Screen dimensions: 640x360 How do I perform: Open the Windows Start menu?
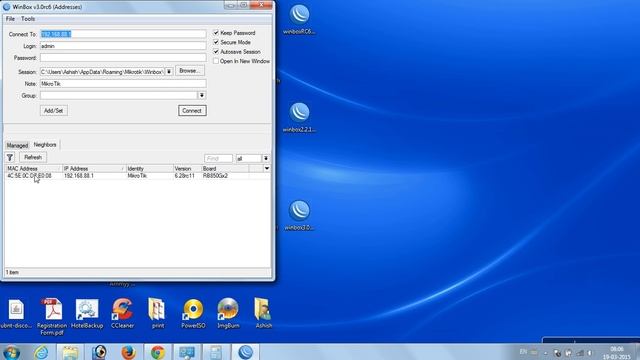pos(11,352)
